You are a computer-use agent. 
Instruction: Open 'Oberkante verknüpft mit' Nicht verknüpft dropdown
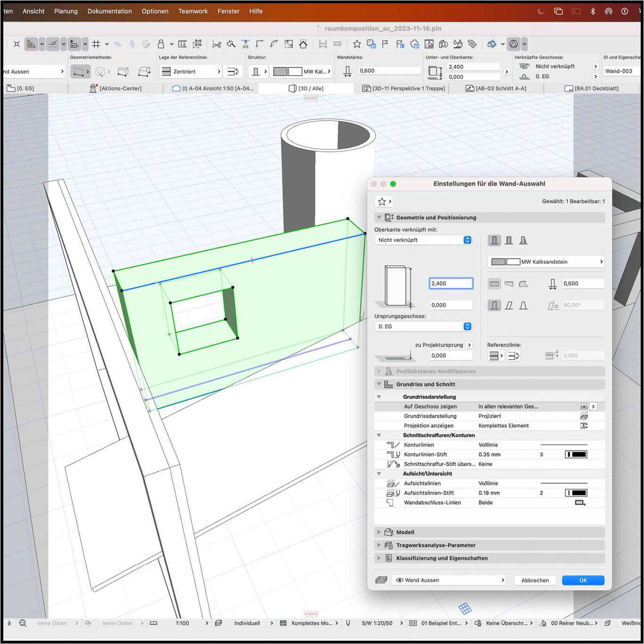[423, 240]
